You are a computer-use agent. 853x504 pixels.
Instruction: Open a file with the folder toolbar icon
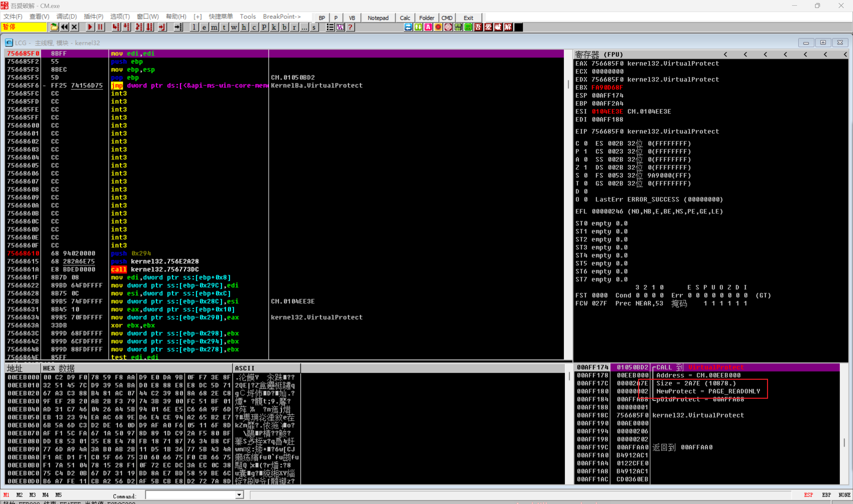click(x=54, y=27)
